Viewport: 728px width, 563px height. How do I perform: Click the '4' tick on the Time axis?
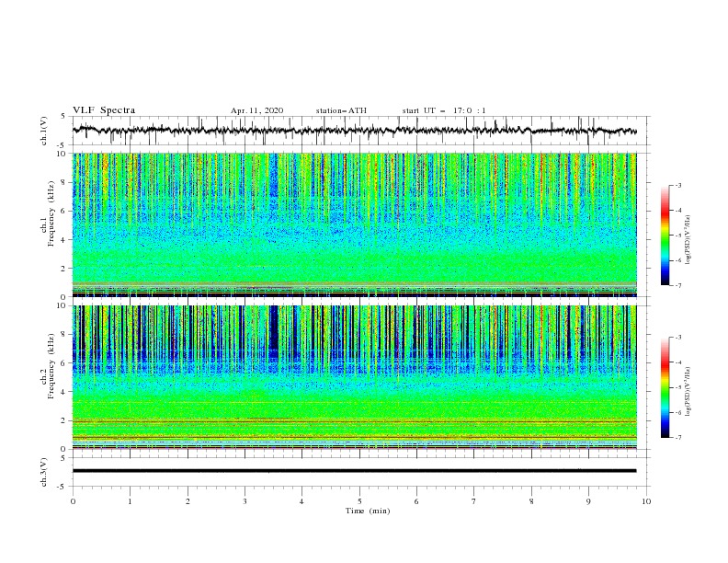(x=301, y=501)
